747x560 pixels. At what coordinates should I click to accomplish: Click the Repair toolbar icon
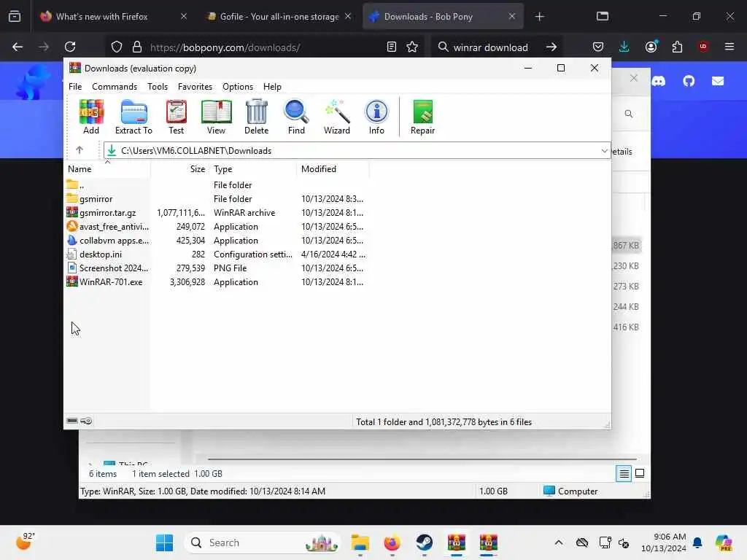422,117
